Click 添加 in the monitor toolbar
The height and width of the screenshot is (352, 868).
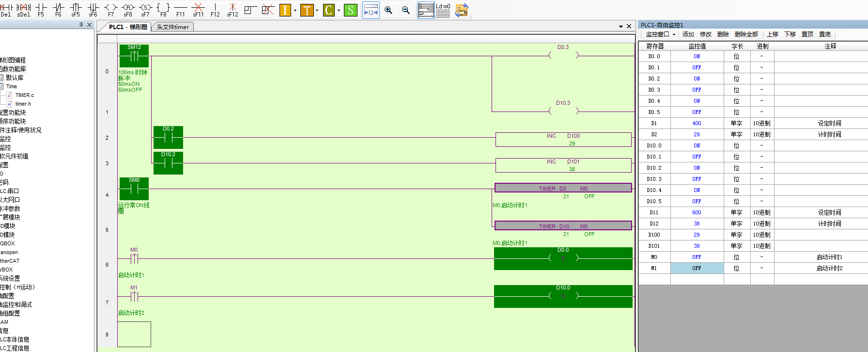pyautogui.click(x=688, y=34)
